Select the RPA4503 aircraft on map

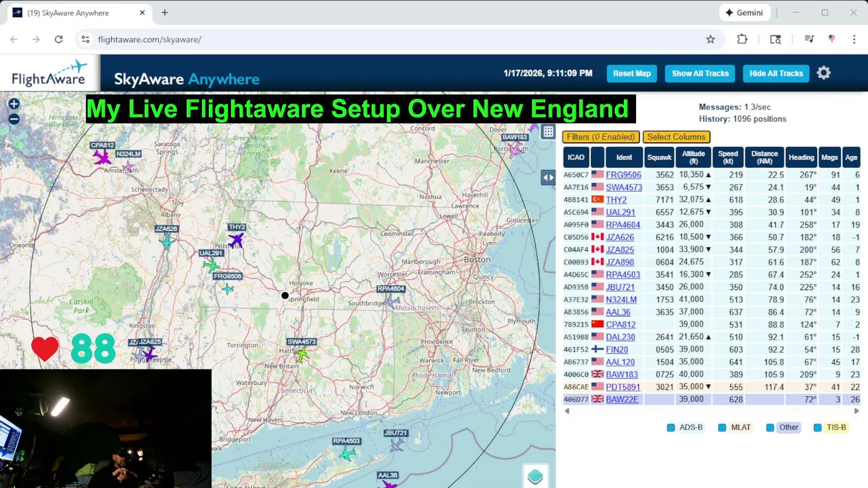tap(347, 453)
